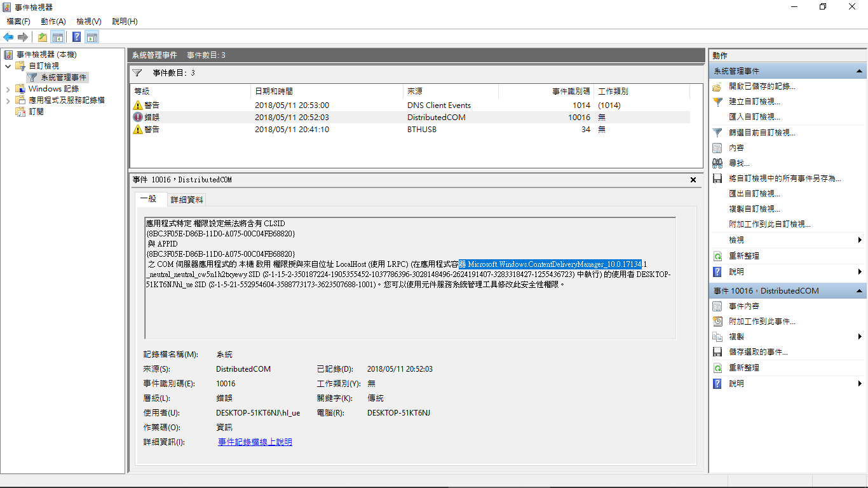
Task: Click the 事件內容 icon in the event actions
Action: (x=717, y=306)
